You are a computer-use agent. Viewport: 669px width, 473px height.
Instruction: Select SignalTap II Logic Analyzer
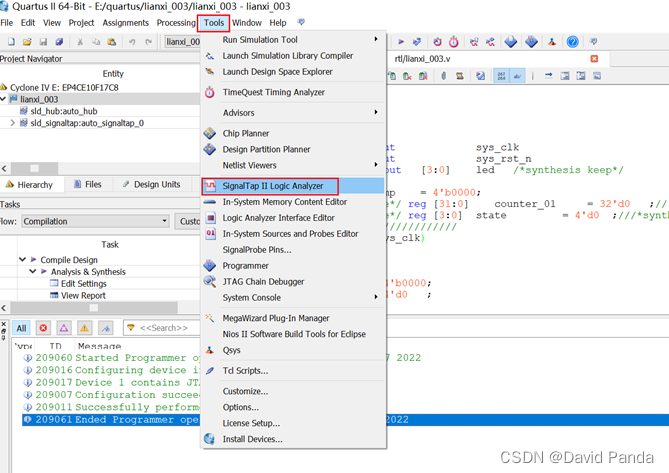(293, 186)
